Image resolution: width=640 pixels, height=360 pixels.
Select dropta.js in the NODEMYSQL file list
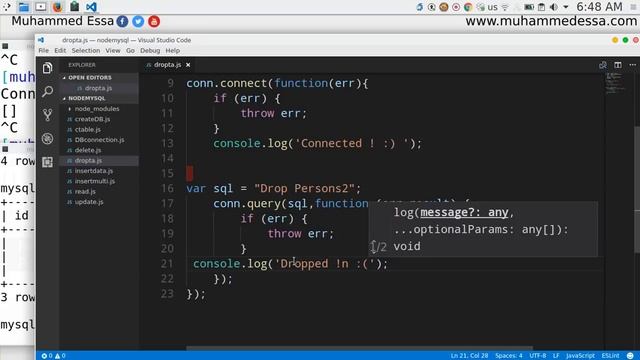[x=88, y=160]
